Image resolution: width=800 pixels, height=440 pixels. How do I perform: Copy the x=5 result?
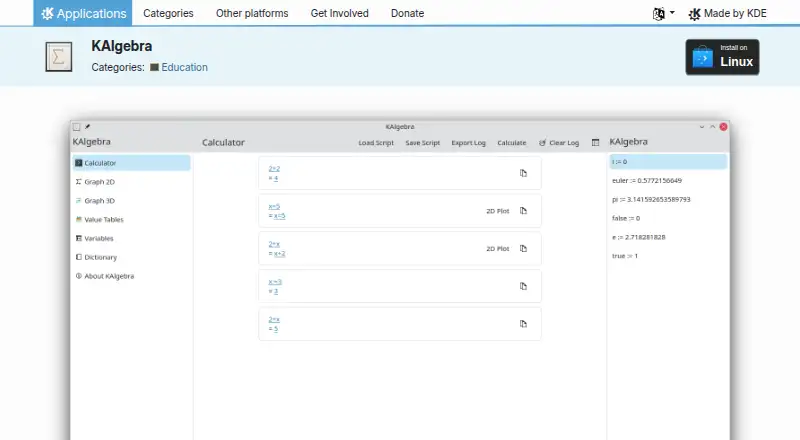click(x=523, y=211)
